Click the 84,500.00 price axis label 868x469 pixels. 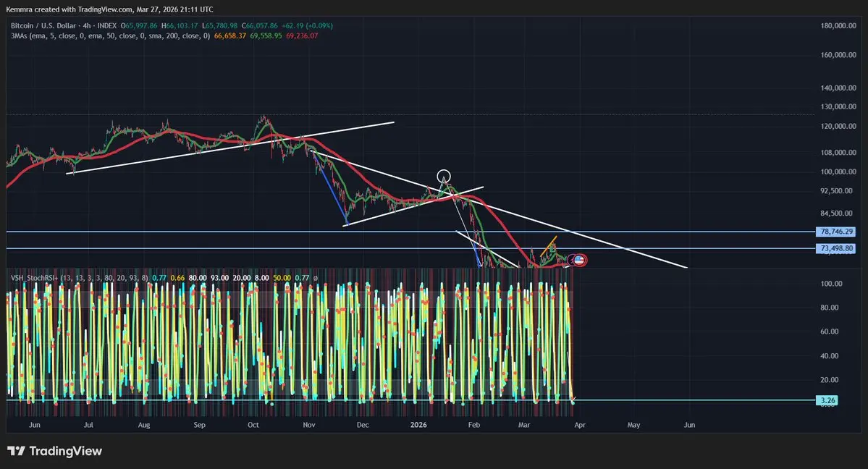[x=836, y=214]
